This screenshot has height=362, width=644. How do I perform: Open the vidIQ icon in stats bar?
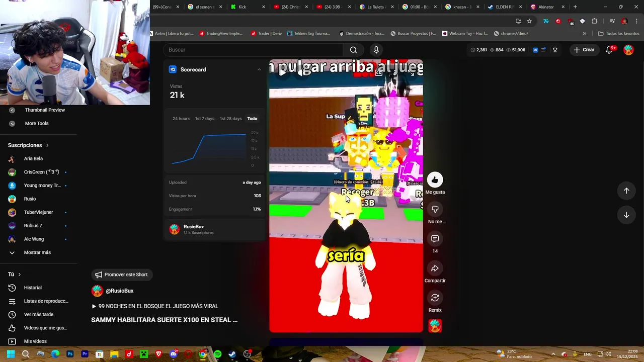pos(535,50)
